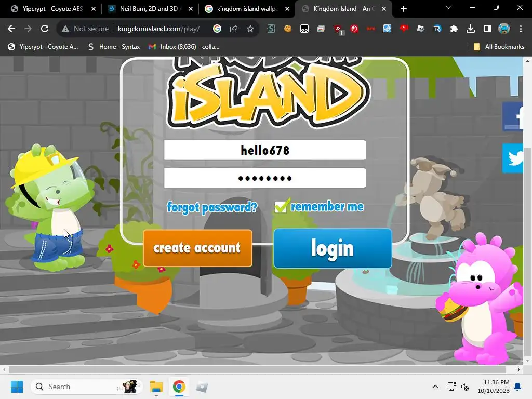Toggle the Chrome side panel
Screen dimensions: 532x399
(x=487, y=29)
